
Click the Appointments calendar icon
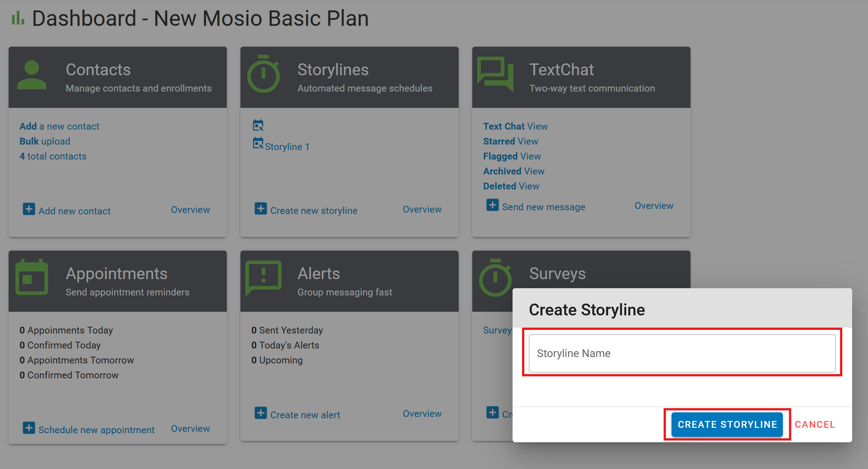click(x=32, y=277)
